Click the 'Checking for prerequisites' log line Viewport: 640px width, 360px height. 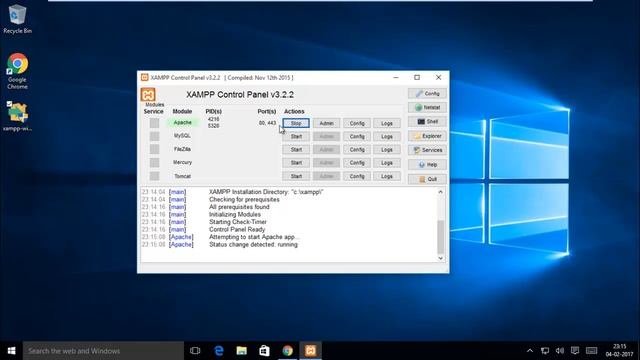coord(244,200)
